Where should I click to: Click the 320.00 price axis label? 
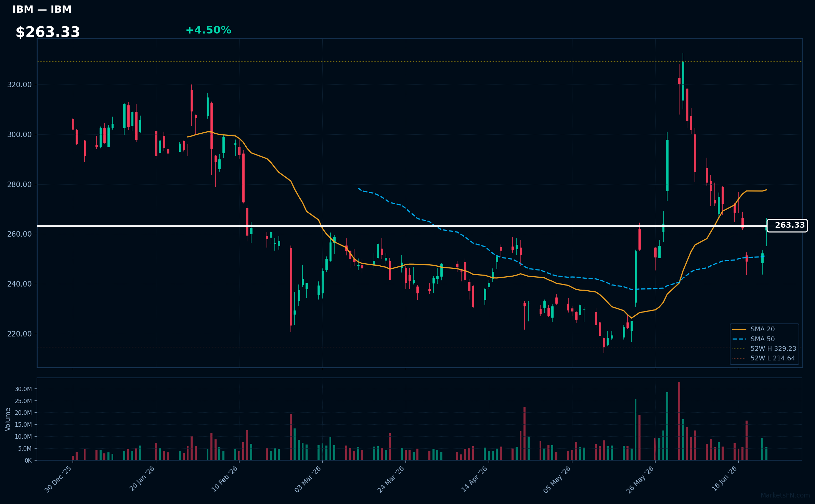coord(20,85)
